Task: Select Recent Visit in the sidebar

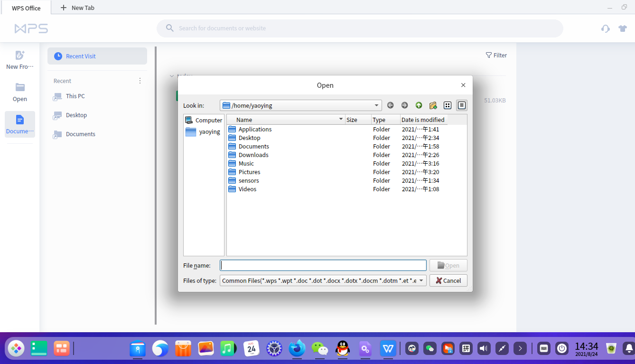Action: tap(97, 56)
